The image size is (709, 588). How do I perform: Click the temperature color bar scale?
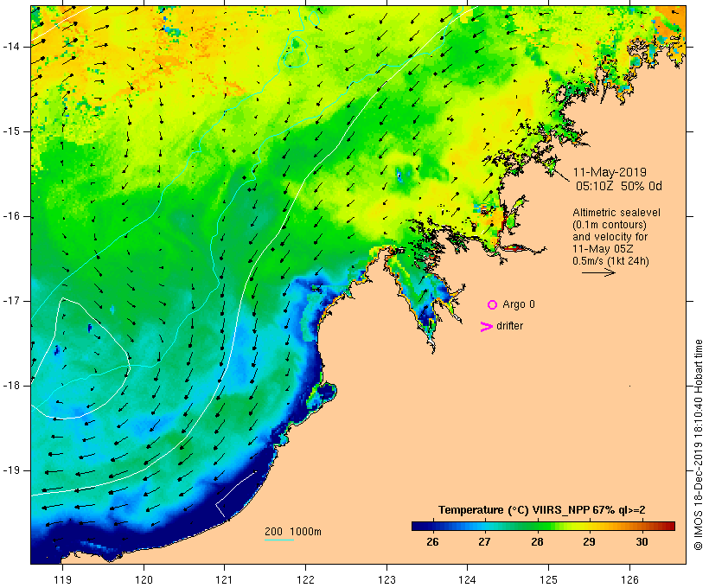click(x=543, y=526)
